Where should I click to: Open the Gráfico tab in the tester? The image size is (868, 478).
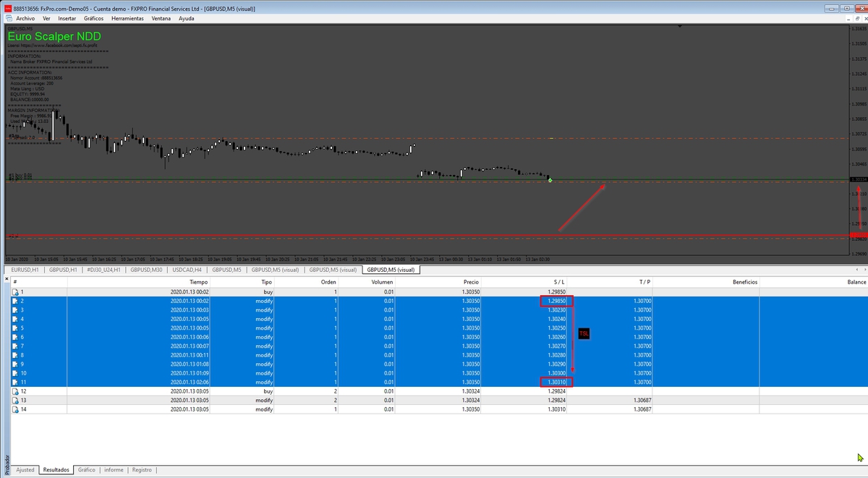pyautogui.click(x=87, y=470)
